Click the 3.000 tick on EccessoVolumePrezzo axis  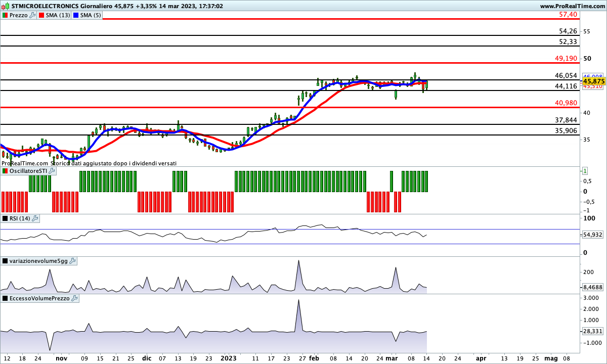[x=591, y=298]
